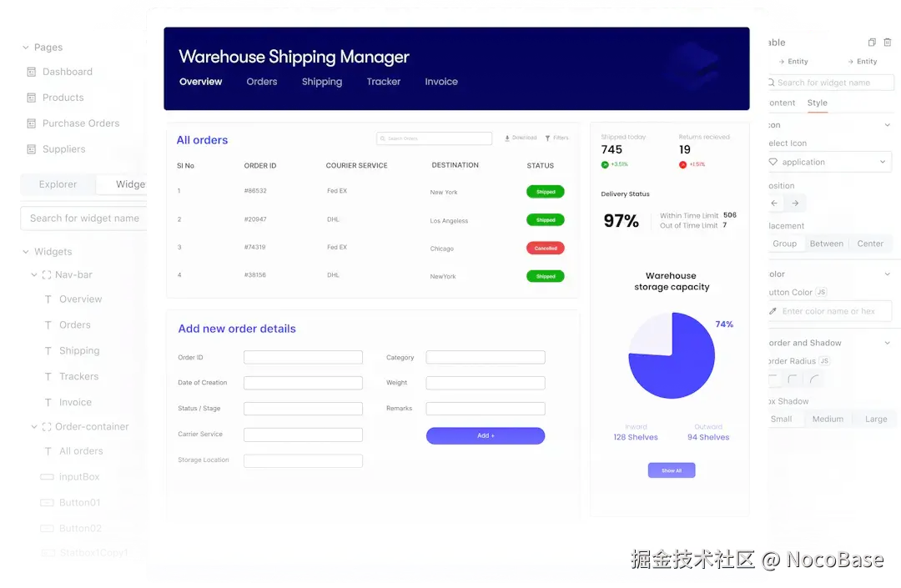Go to Orders in the app navbar
Screen dimensions: 901x588
point(262,82)
